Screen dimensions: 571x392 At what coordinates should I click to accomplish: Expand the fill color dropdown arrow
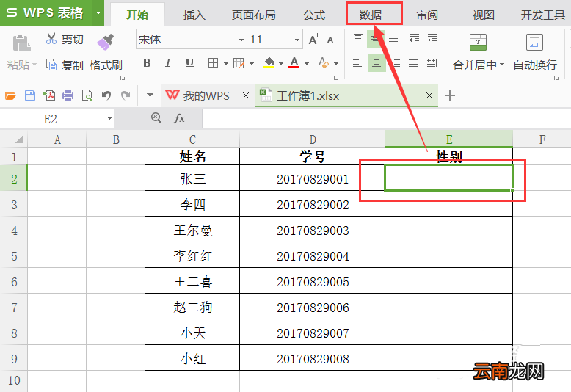point(281,63)
